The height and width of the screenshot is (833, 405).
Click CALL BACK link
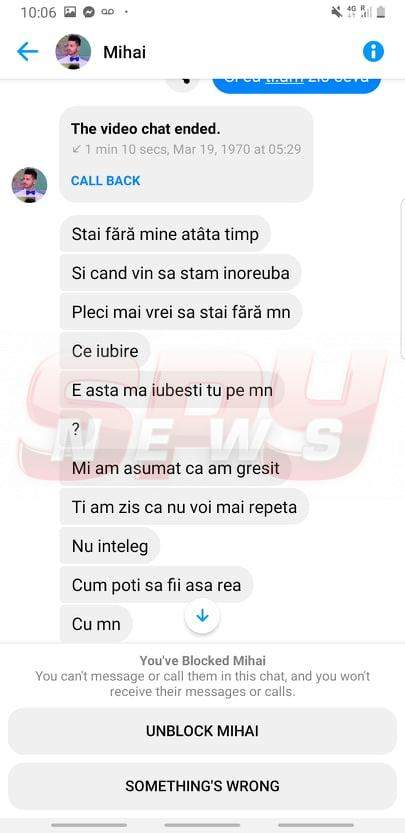click(x=106, y=181)
